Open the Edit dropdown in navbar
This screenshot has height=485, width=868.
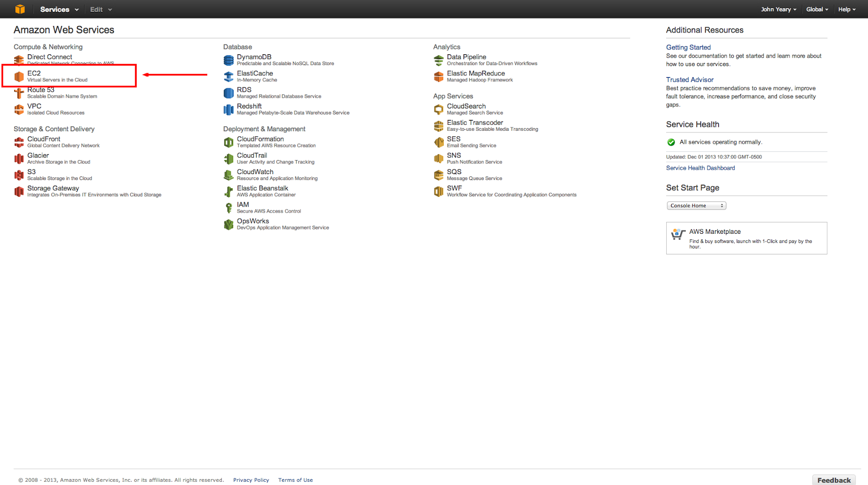click(x=101, y=9)
